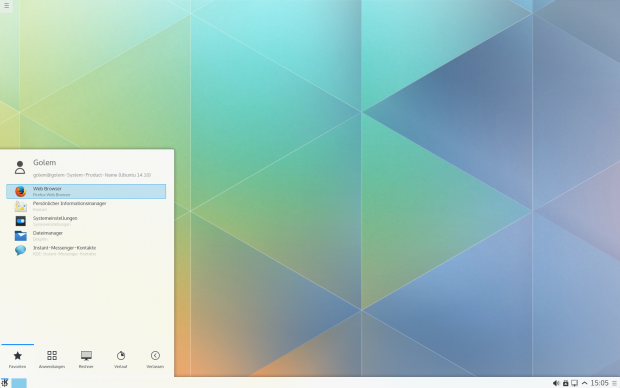
Task: Click the 15:05 clock in panel
Action: 599,383
